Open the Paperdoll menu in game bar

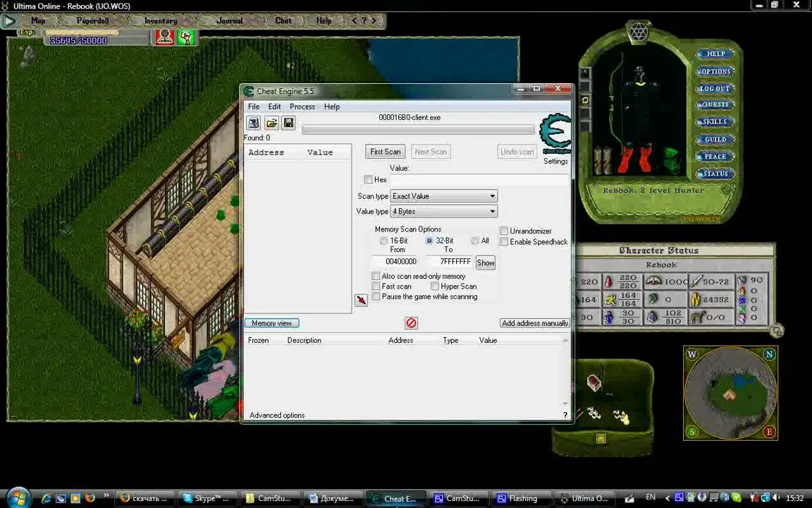(93, 20)
